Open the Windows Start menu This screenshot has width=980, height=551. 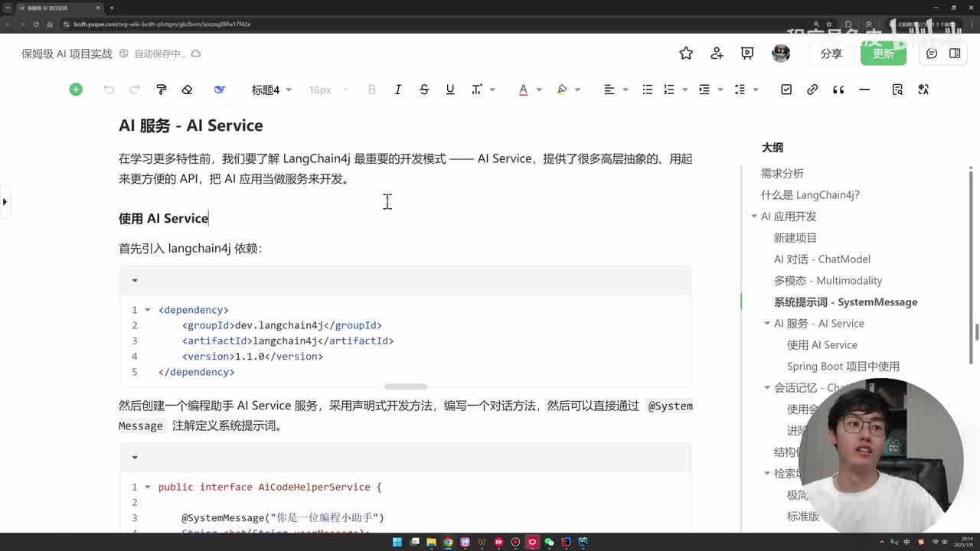(397, 542)
